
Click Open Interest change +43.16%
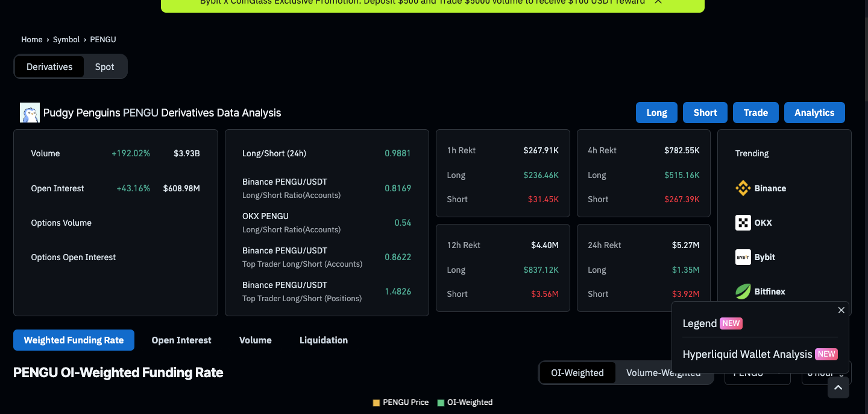point(133,188)
